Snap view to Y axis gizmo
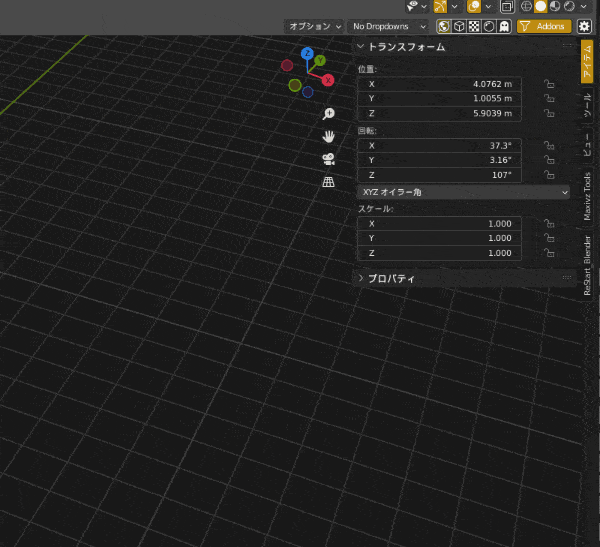The width and height of the screenshot is (600, 547). click(320, 60)
